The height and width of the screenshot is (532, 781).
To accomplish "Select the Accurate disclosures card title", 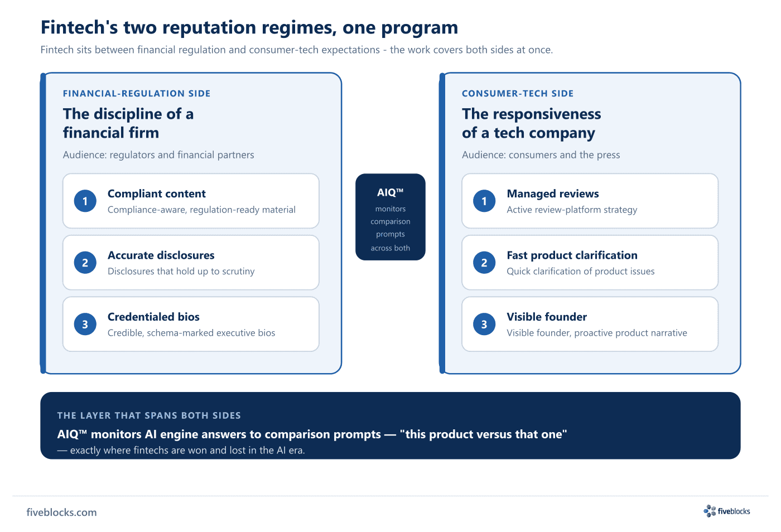I will tap(161, 255).
